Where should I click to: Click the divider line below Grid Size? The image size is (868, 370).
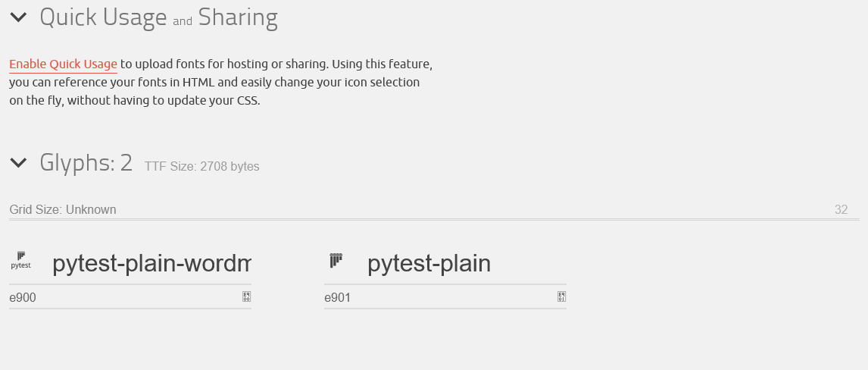coord(433,220)
